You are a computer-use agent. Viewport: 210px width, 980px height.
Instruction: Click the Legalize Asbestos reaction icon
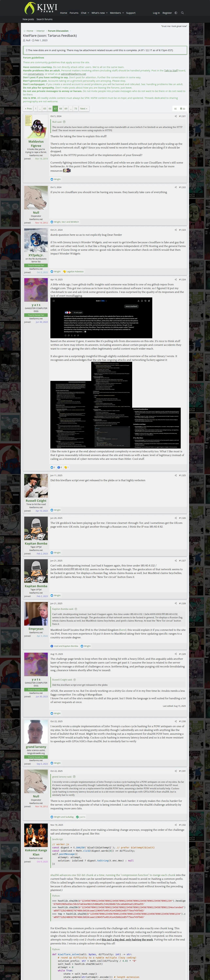[x=64, y=272]
